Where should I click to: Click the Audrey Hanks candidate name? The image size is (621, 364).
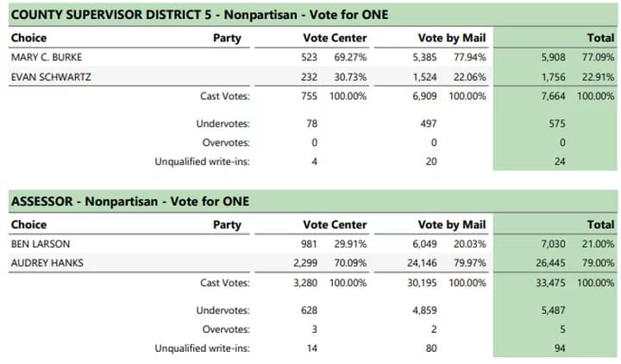tap(47, 262)
